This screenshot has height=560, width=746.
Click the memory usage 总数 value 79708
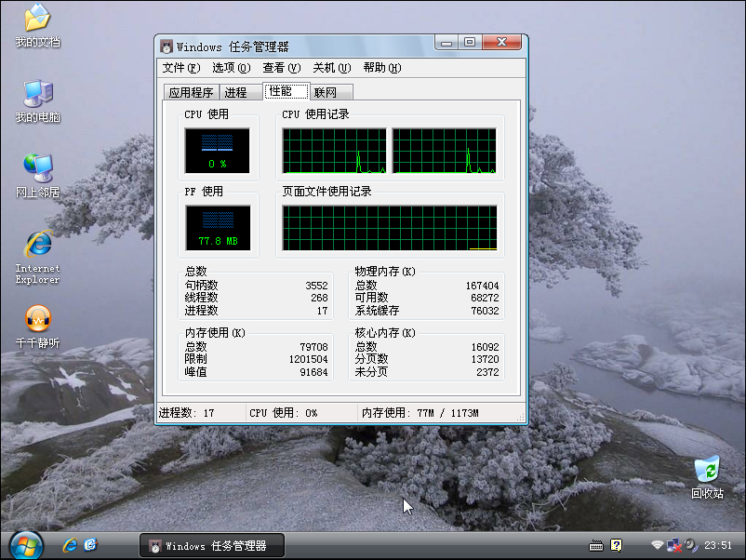point(313,347)
